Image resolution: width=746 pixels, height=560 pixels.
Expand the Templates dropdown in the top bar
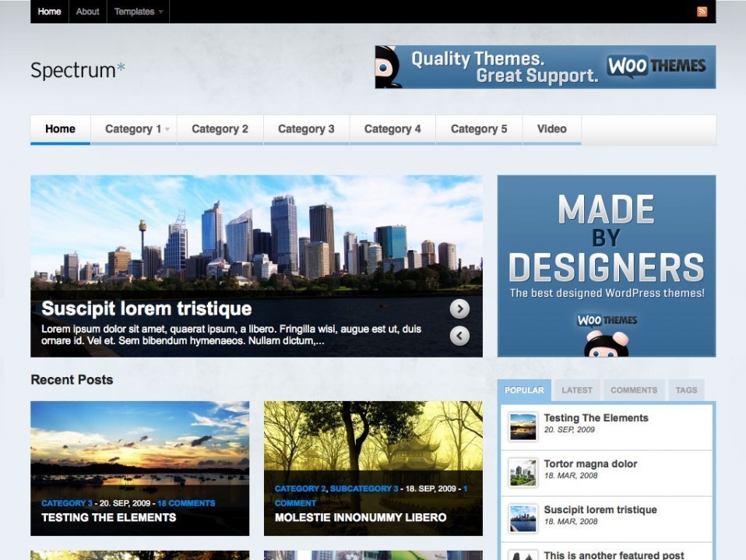[x=138, y=12]
